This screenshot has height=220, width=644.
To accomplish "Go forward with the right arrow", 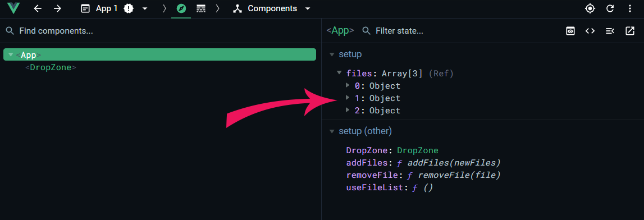I will [57, 8].
